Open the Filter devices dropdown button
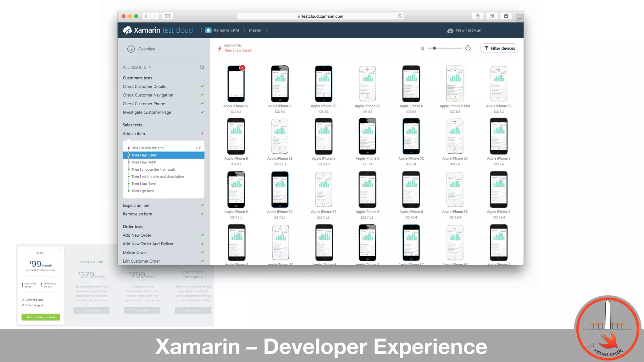The image size is (644, 362). 499,48
